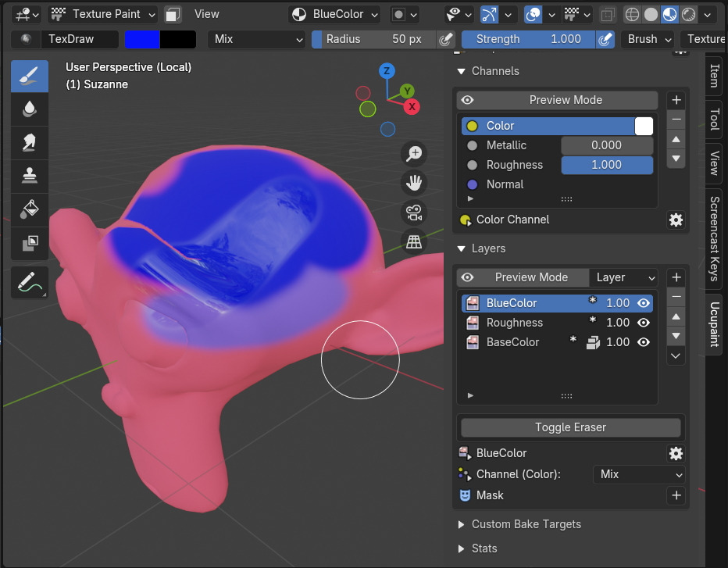The height and width of the screenshot is (568, 728).
Task: Switch to Screencast Keys sidebar tab
Action: [x=714, y=239]
